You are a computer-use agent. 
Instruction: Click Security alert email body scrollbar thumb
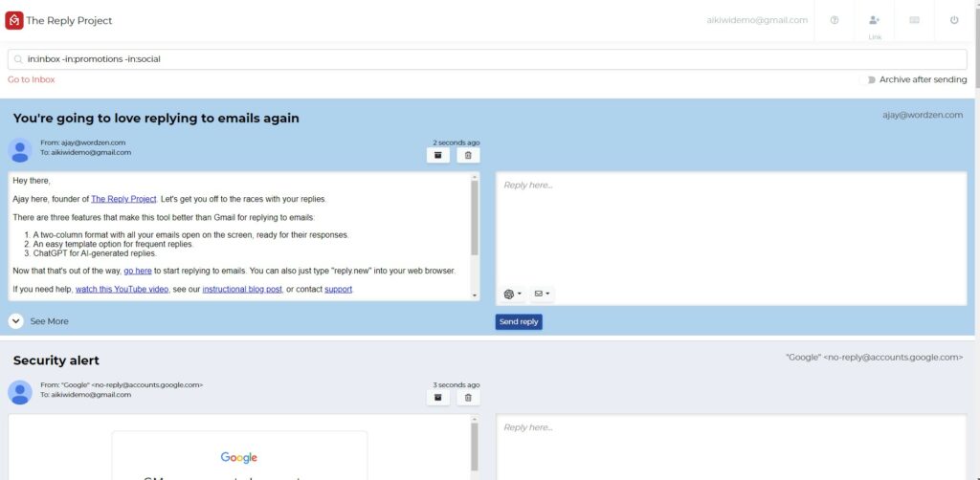475,447
